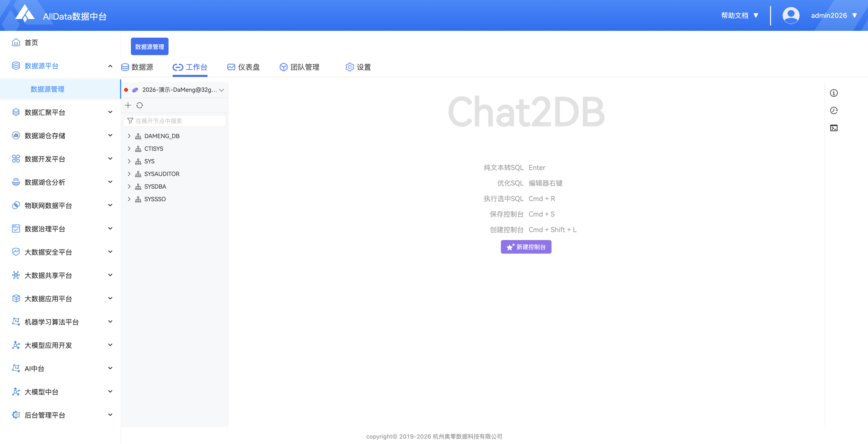868x444 pixels.
Task: Click the 数据湖仓分析 icon
Action: point(16,182)
